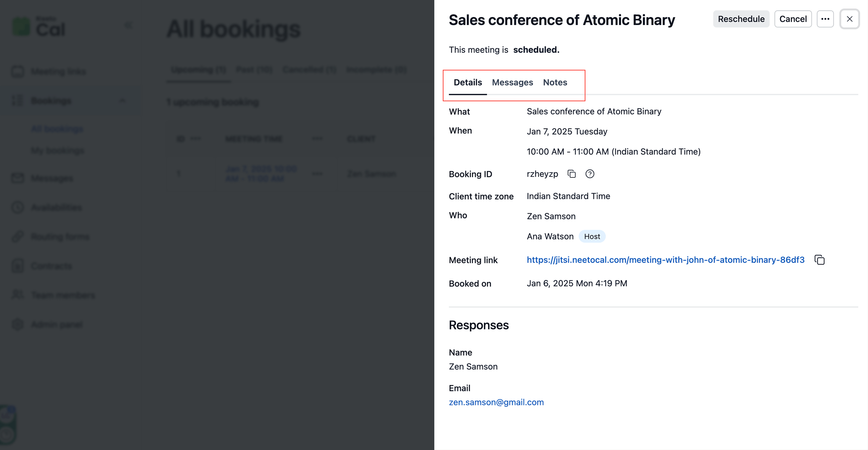Click the Meeting links sidebar icon
868x450 pixels.
[17, 71]
